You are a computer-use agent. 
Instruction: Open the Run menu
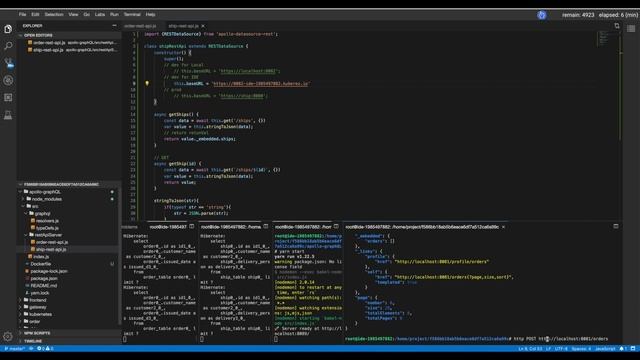[114, 14]
